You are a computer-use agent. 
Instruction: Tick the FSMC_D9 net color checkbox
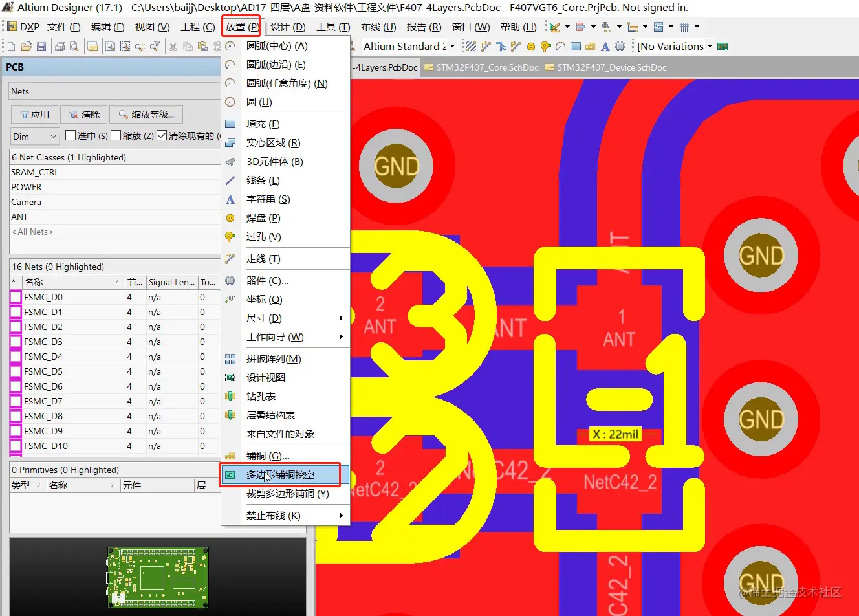[16, 431]
